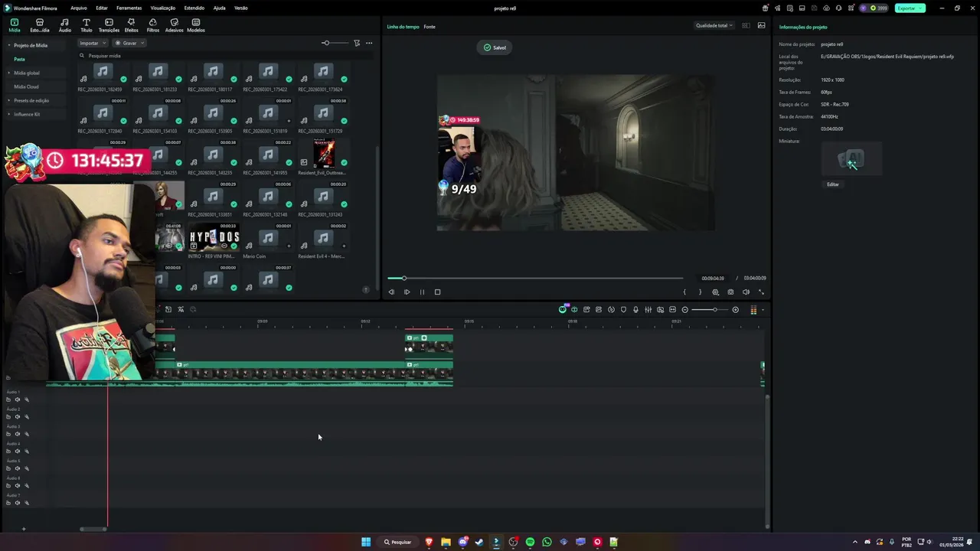This screenshot has width=980, height=551.
Task: Open the Mídia tab
Action: (x=14, y=25)
